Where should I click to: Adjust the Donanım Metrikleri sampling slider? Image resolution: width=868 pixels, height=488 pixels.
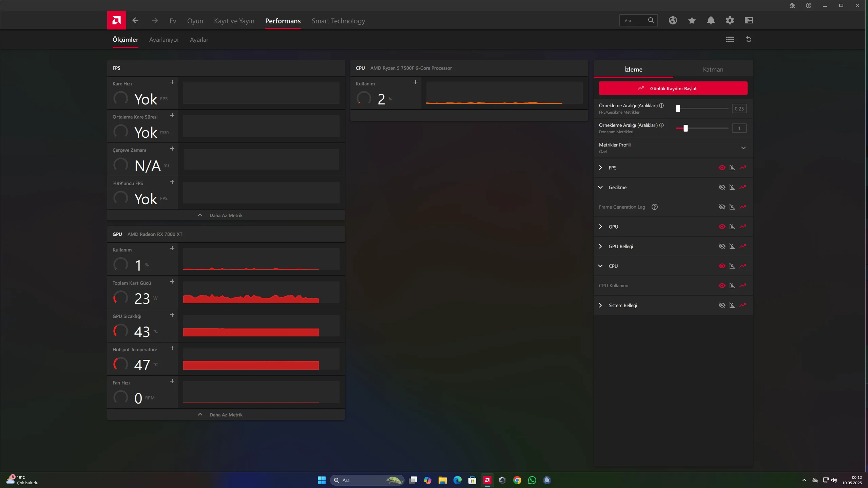685,128
